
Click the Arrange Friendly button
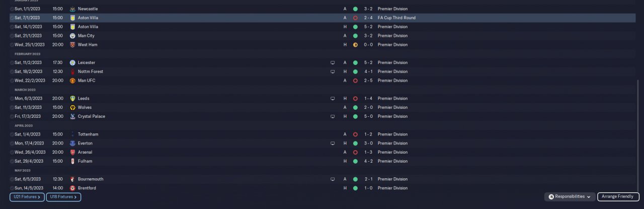click(x=618, y=197)
